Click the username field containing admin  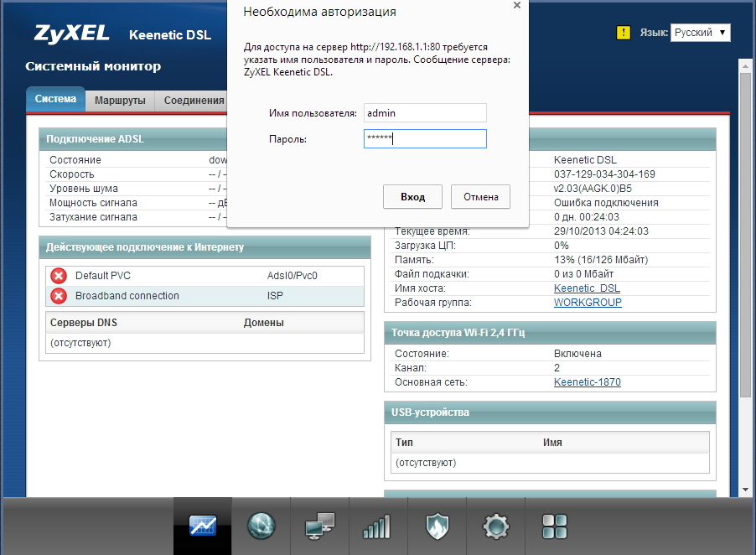pos(425,112)
